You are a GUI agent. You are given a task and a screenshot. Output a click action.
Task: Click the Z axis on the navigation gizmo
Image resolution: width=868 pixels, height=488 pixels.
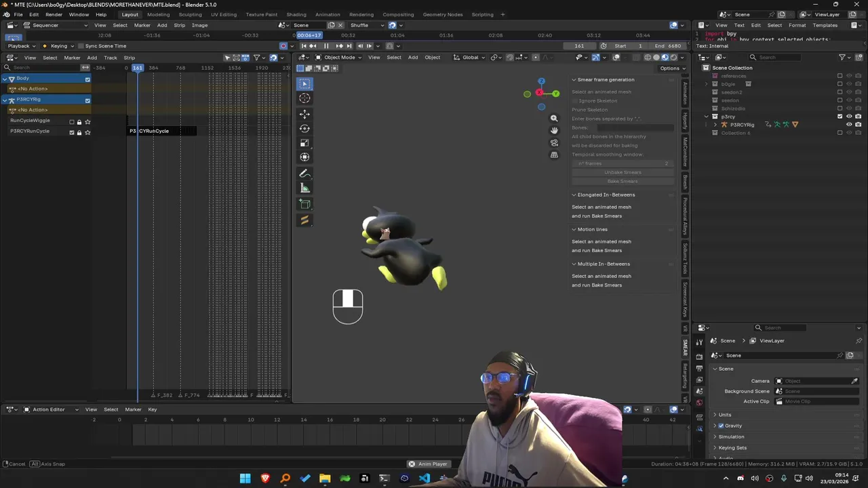tap(541, 81)
